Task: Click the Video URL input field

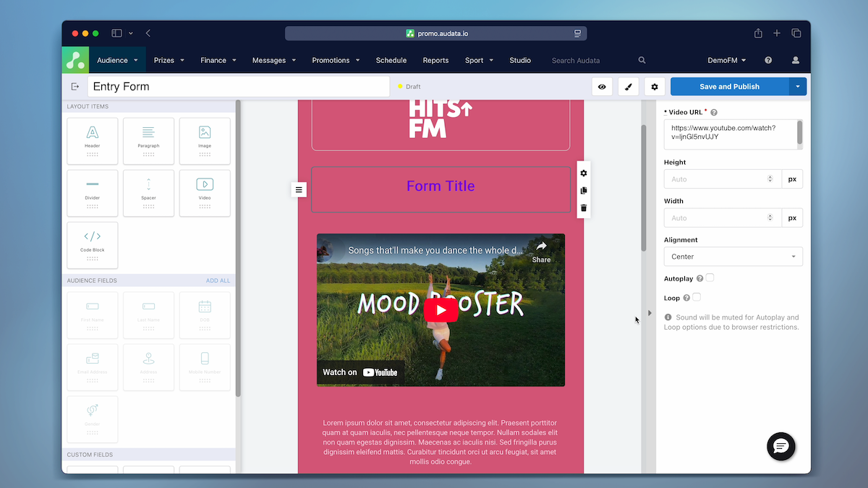Action: click(729, 134)
